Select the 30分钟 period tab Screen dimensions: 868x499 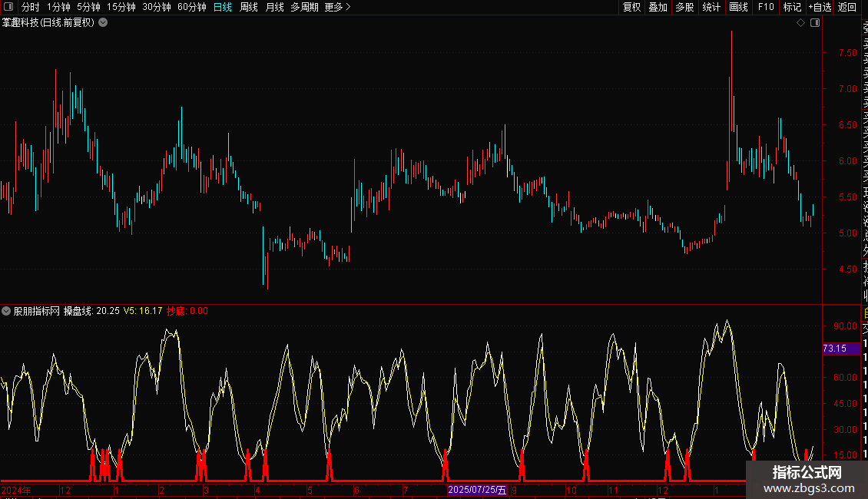coord(157,7)
